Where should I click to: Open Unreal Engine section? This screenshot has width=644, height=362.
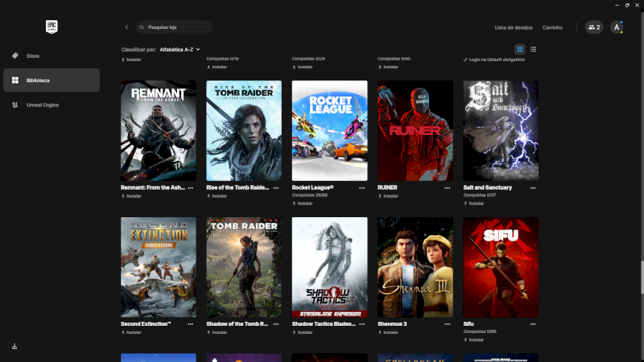[42, 105]
